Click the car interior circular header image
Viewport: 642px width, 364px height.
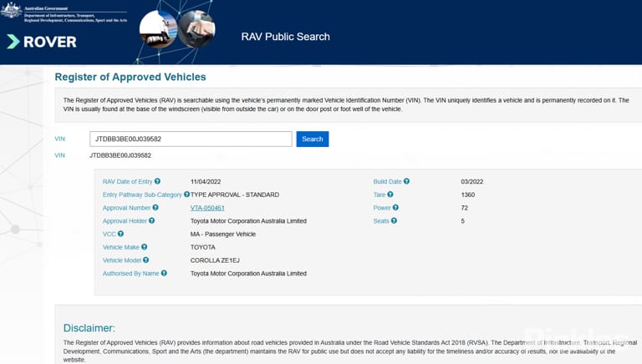pyautogui.click(x=197, y=29)
